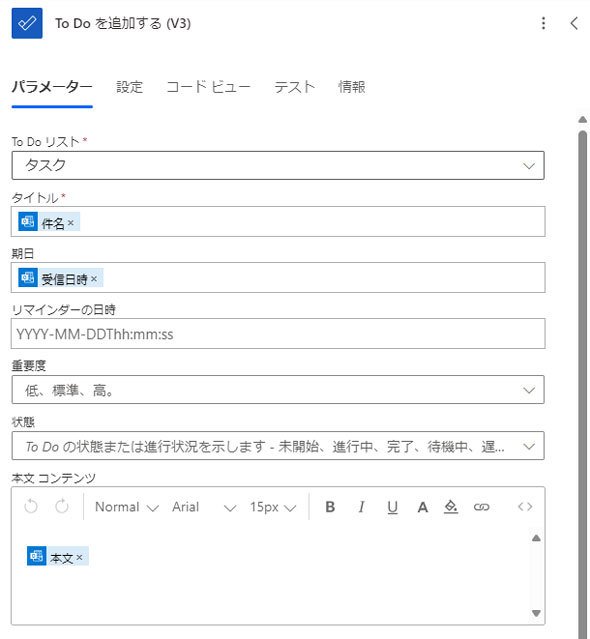Click the Outlook icon on the 受信日時 token

coord(28,278)
